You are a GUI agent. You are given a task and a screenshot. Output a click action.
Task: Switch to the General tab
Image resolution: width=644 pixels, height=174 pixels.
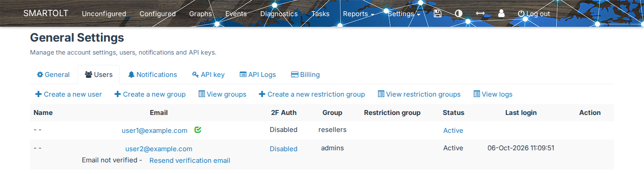[x=54, y=75]
